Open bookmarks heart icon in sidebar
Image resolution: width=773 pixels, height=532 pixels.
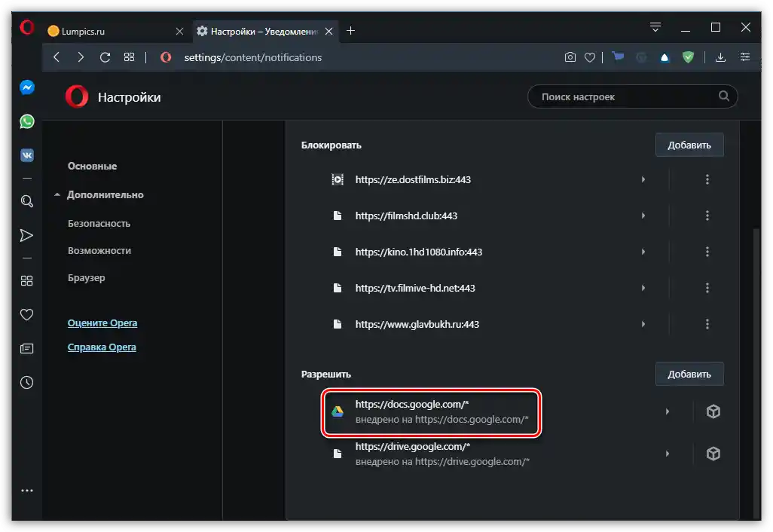click(x=27, y=314)
